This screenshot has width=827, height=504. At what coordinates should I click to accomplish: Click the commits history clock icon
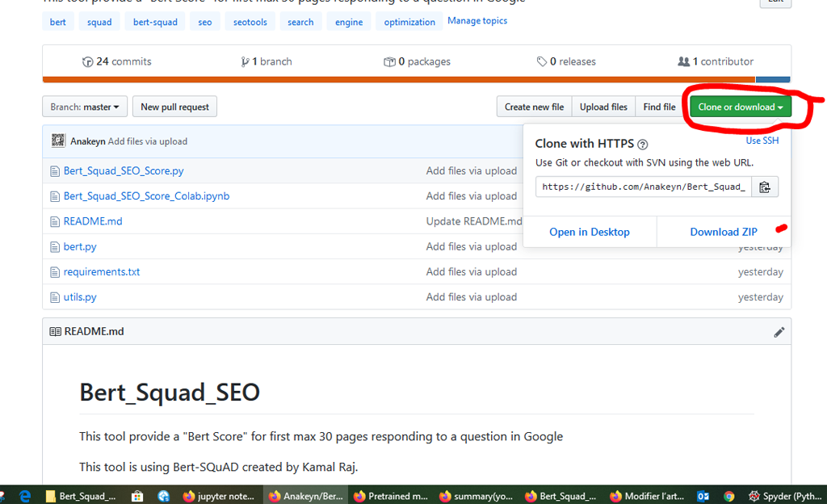87,61
